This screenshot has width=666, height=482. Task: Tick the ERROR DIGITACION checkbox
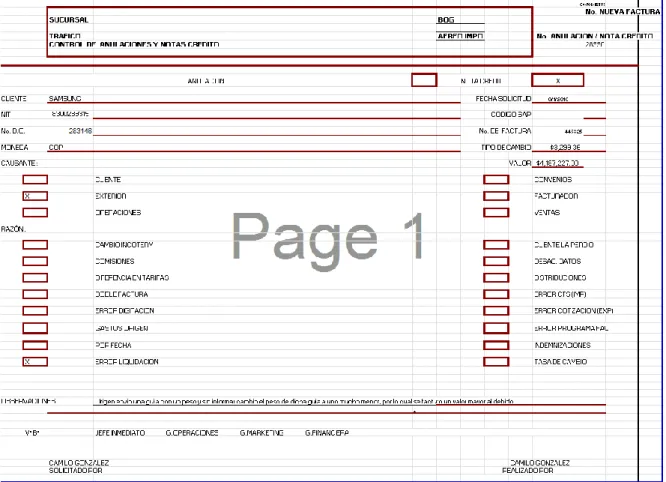coord(35,311)
